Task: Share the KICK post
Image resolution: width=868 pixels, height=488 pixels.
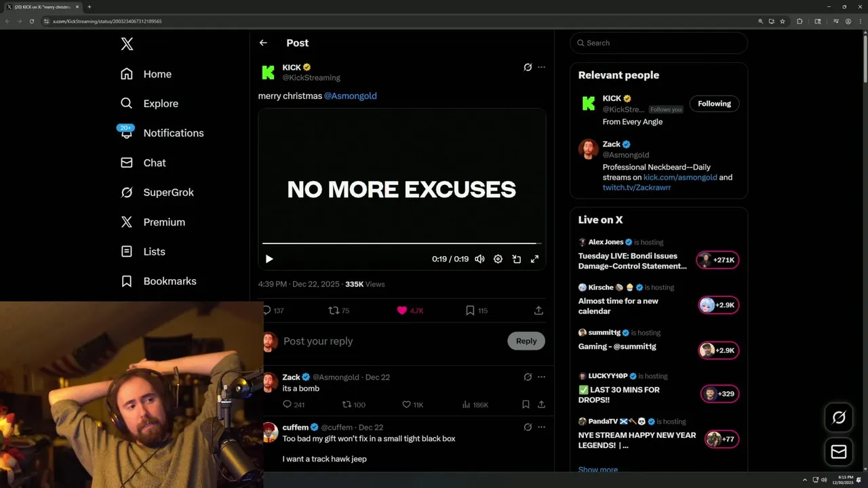Action: (x=538, y=310)
